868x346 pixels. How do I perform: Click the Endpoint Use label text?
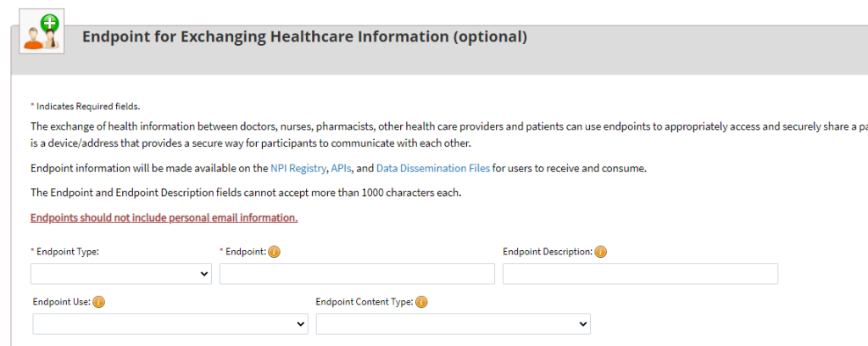coord(61,302)
